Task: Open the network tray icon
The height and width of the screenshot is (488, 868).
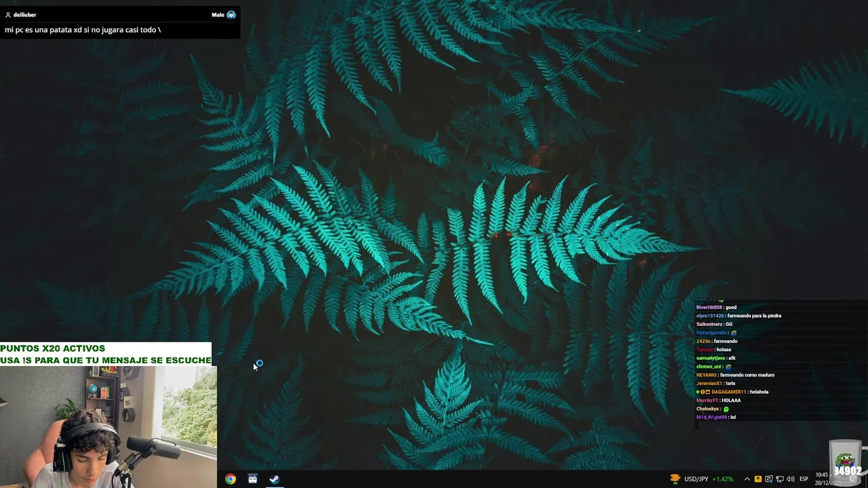Action: click(x=780, y=479)
